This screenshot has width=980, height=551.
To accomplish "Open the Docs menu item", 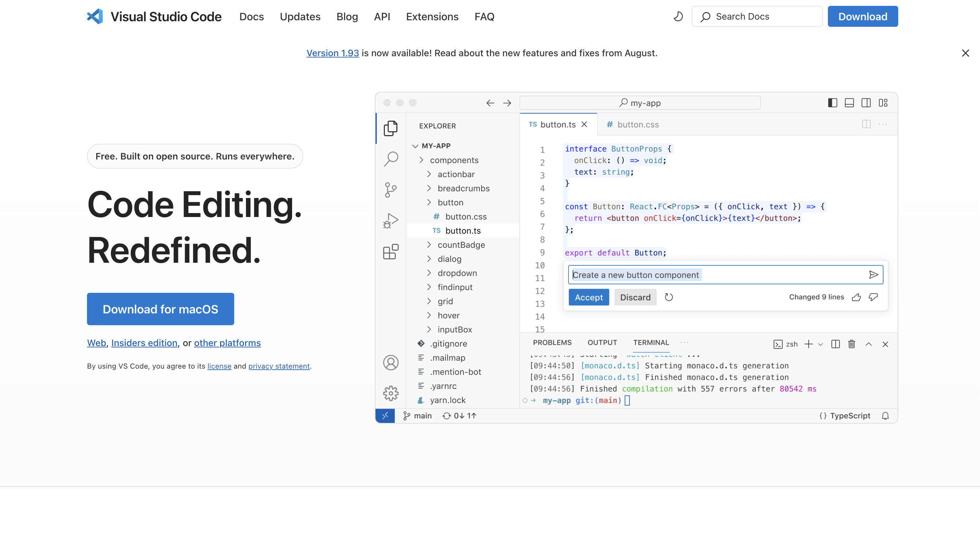I will pos(252,17).
